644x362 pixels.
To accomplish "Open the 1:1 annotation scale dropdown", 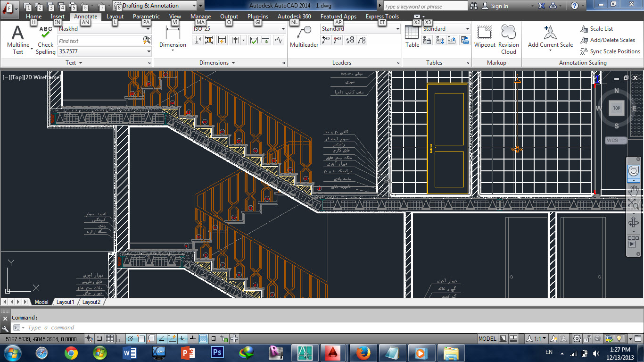I will click(x=537, y=338).
